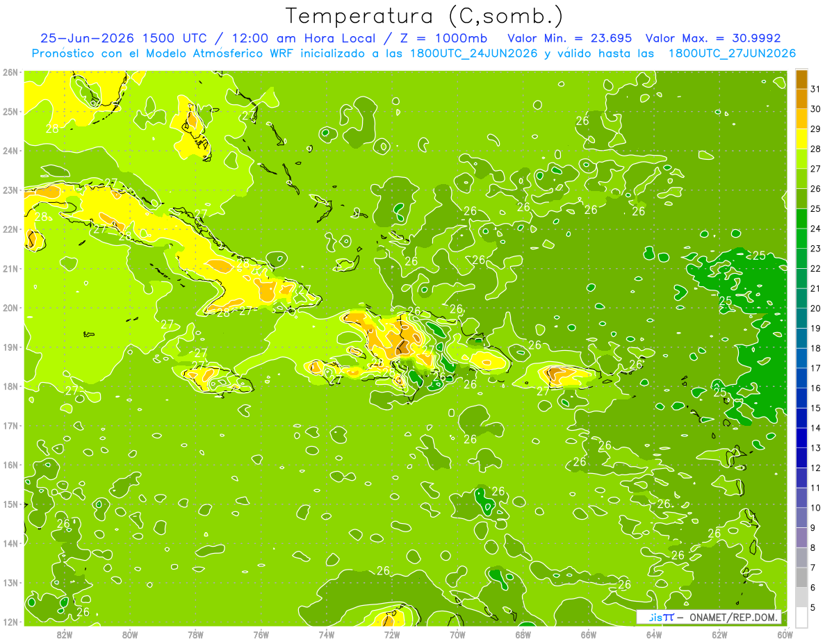Pick the gray swatch between 6 and 7

click(x=801, y=577)
